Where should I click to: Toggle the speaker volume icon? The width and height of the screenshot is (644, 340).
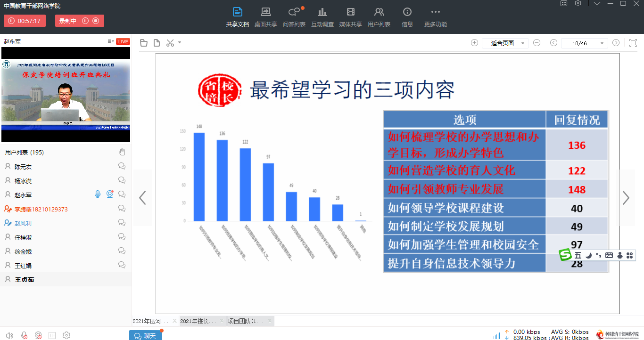pyautogui.click(x=9, y=335)
